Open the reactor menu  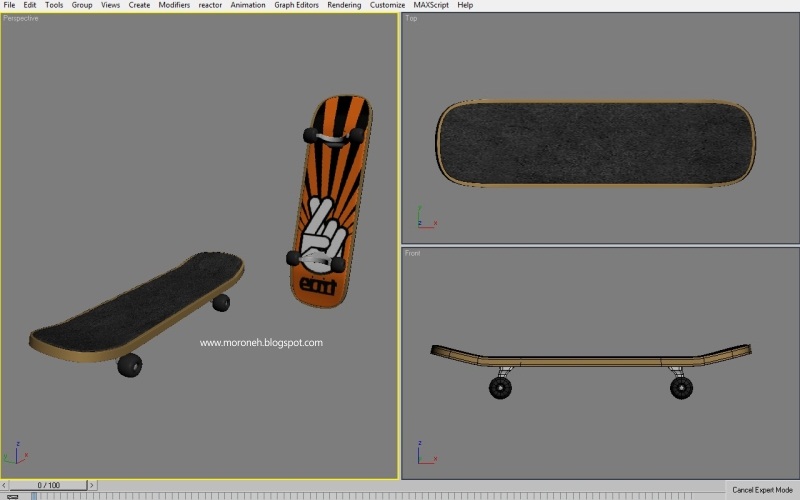210,5
